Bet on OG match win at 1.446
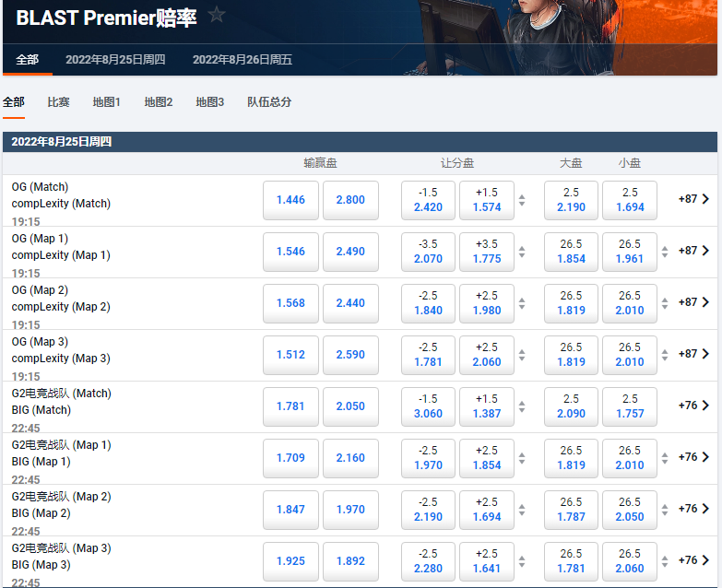Screen dimensions: 722x588 290,200
